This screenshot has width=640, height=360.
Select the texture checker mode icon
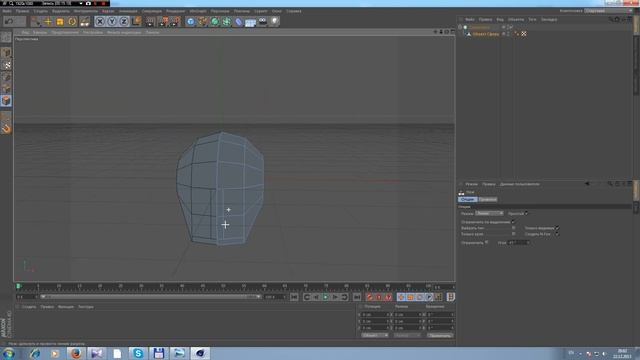pos(6,65)
